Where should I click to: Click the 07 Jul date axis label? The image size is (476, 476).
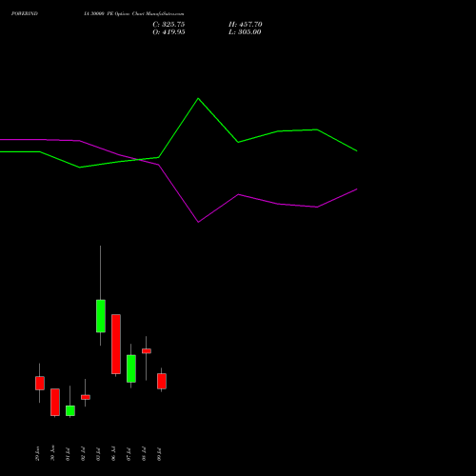(x=129, y=454)
